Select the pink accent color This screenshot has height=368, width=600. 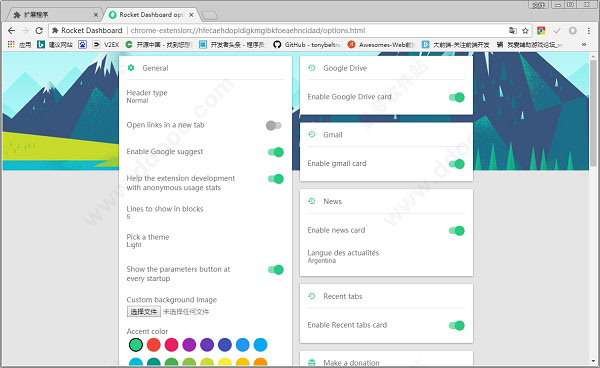pos(171,344)
